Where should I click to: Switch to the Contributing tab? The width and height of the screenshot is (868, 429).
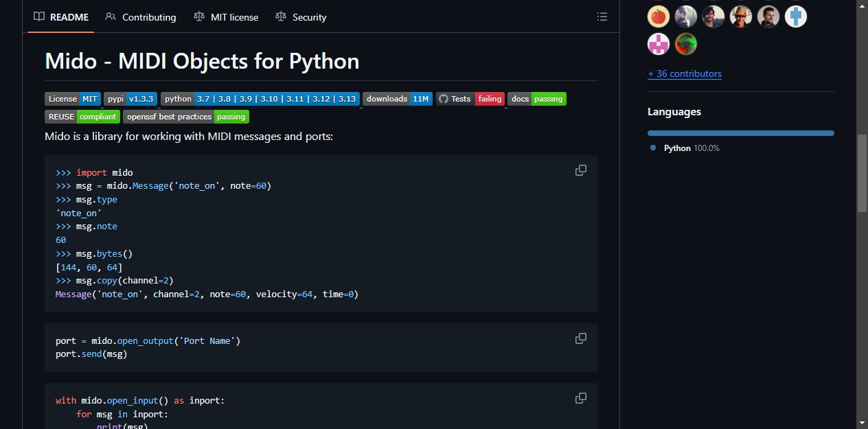pos(141,17)
